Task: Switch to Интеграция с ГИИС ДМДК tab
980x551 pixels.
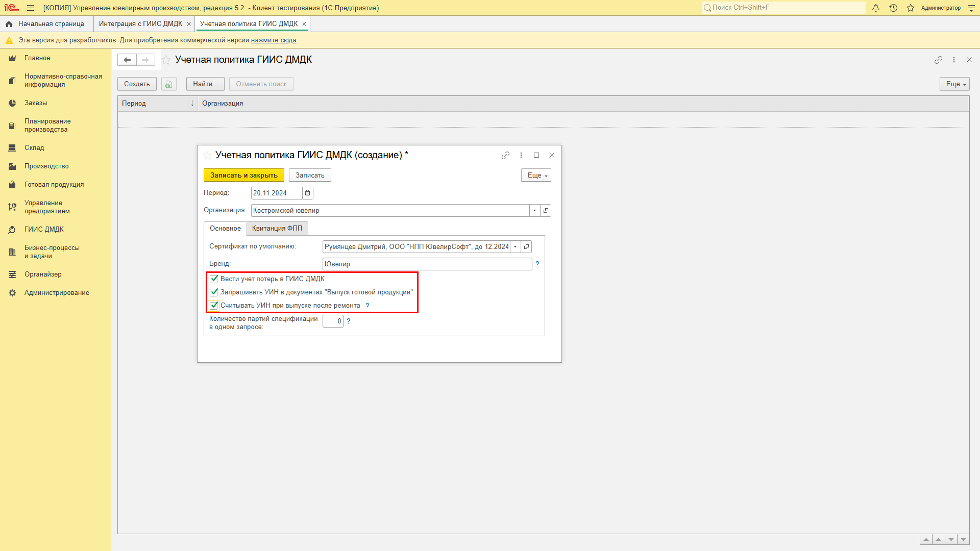Action: (140, 24)
